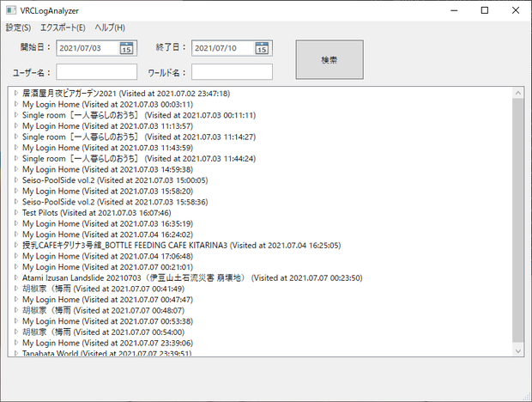Click the 終了日 date field showing 2021/07/10
Image resolution: width=532 pixels, height=402 pixels.
click(232, 48)
